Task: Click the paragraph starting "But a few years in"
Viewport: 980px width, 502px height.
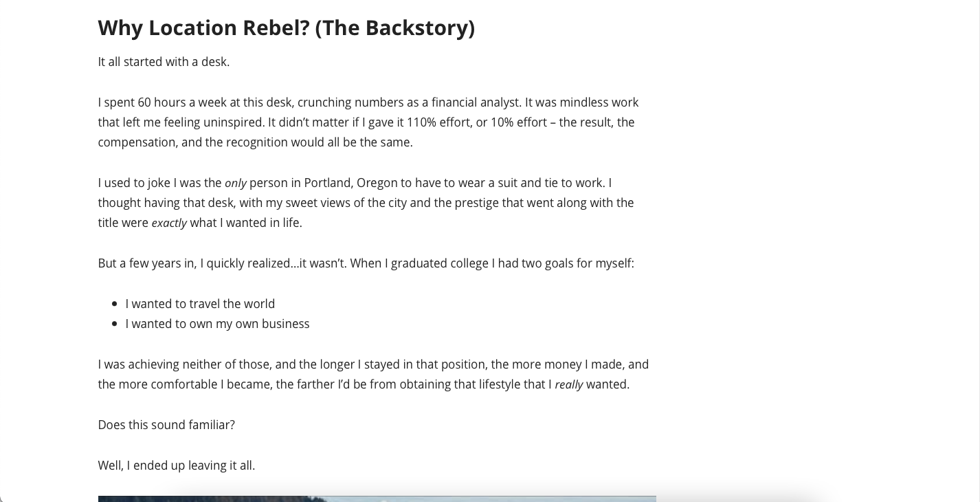Action: tap(366, 263)
